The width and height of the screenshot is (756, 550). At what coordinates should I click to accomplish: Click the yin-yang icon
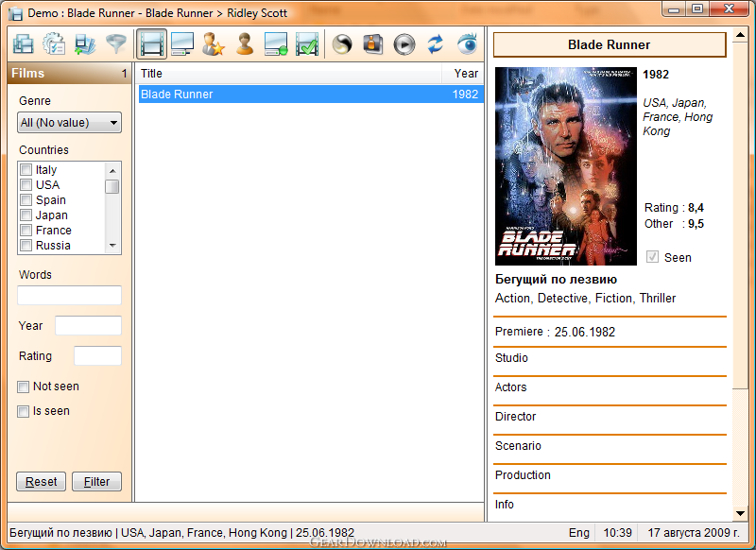(x=342, y=44)
